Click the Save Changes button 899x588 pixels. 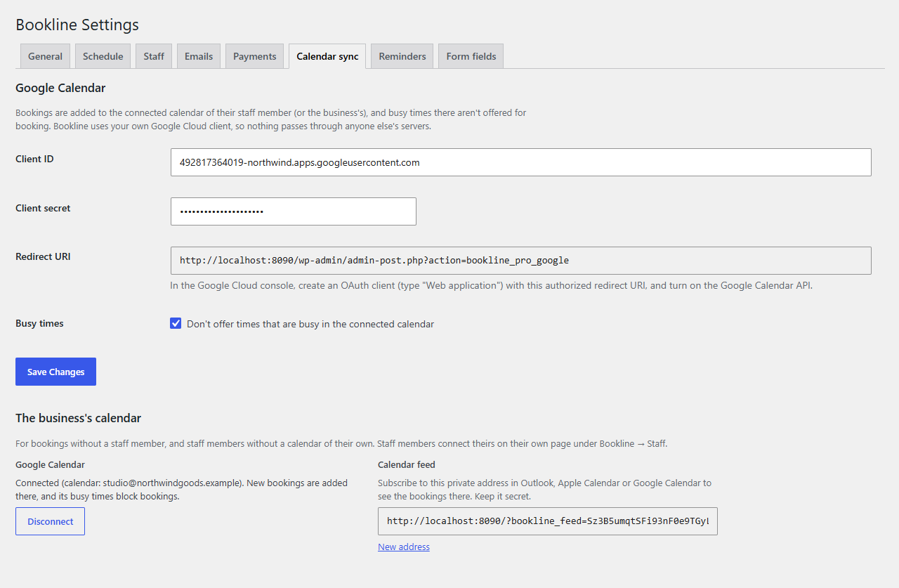tap(55, 372)
